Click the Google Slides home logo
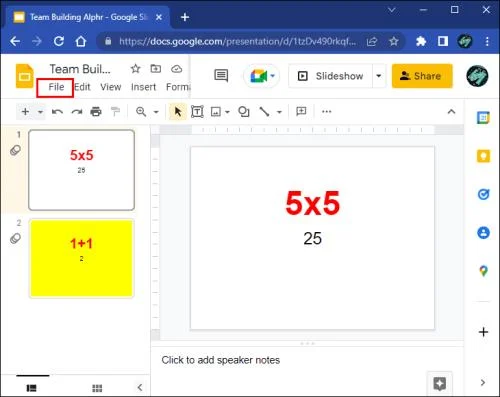The image size is (500, 397). coord(25,76)
